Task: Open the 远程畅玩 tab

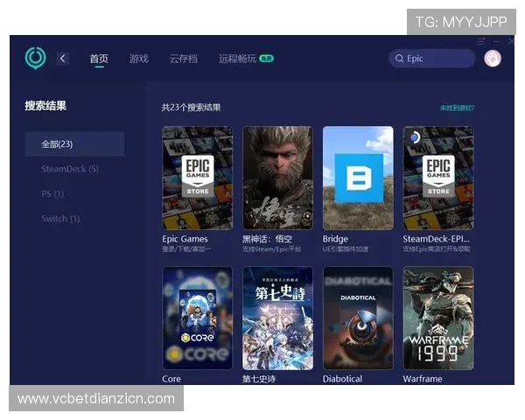Action: click(x=238, y=59)
